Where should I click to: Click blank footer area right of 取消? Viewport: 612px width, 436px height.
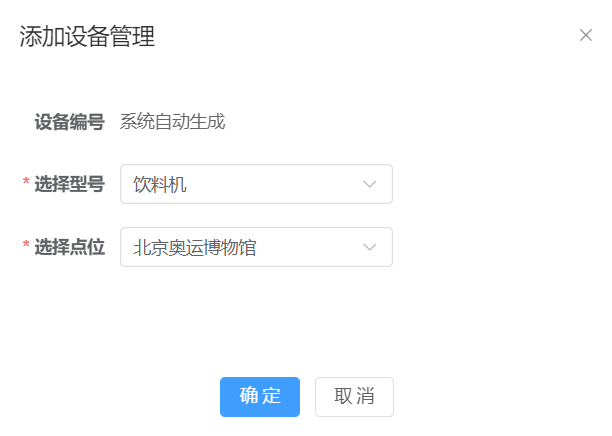pos(500,396)
